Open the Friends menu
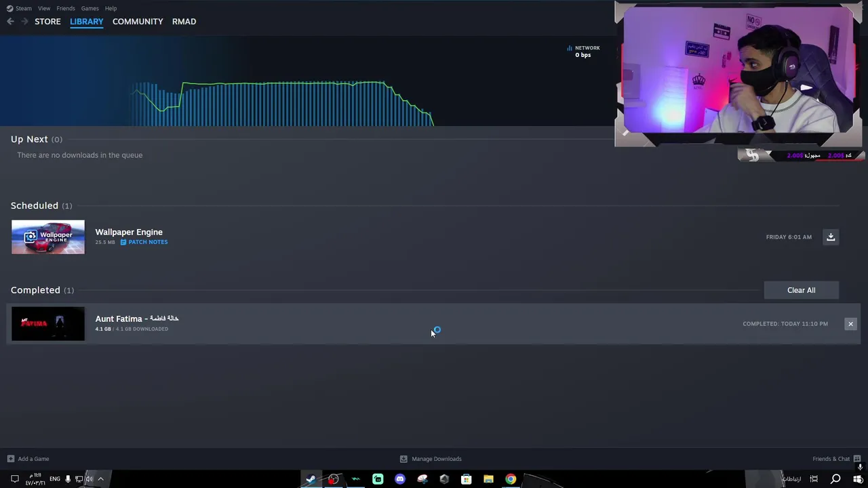The width and height of the screenshot is (868, 488). coord(66,8)
